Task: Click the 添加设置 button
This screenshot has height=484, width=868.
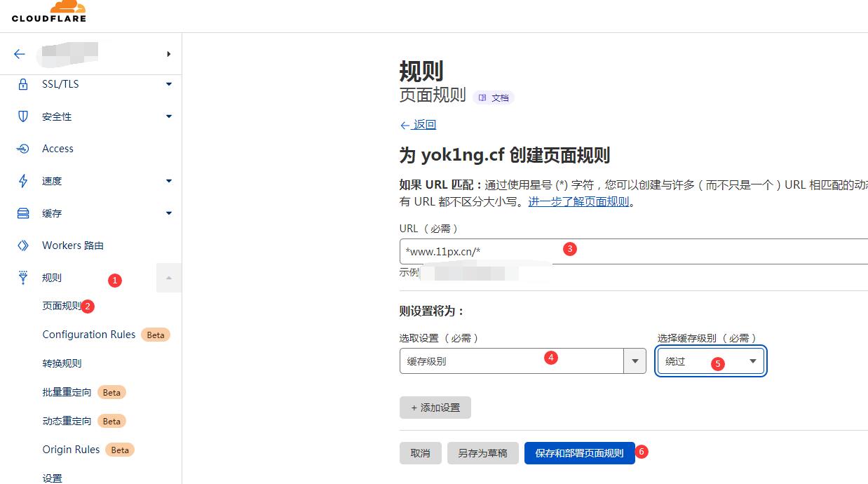Action: coord(435,408)
